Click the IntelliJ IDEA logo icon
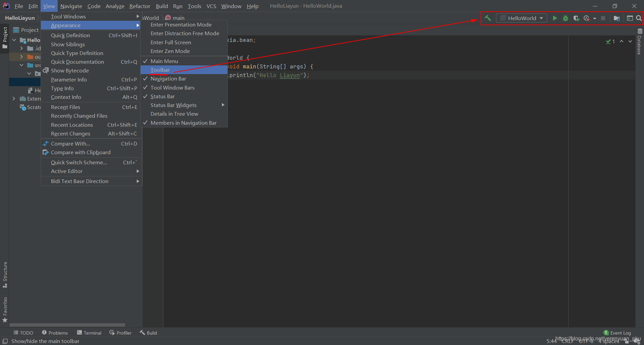644x345 pixels. 6,6
